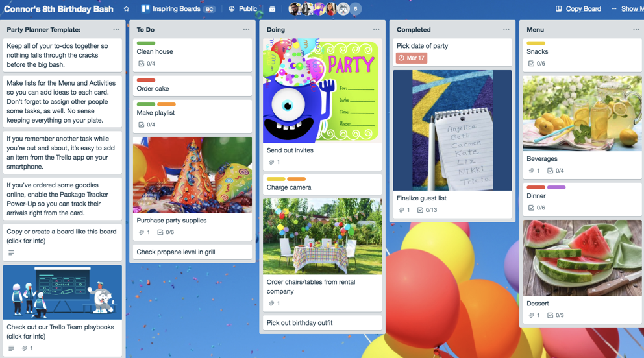This screenshot has height=358, width=644.
Task: Click the Trello board icon beside Inspiring Boards
Action: (145, 9)
